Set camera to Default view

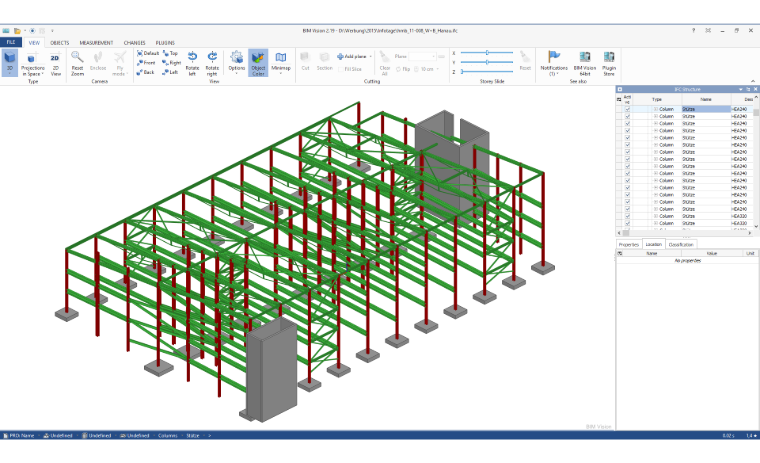(148, 53)
